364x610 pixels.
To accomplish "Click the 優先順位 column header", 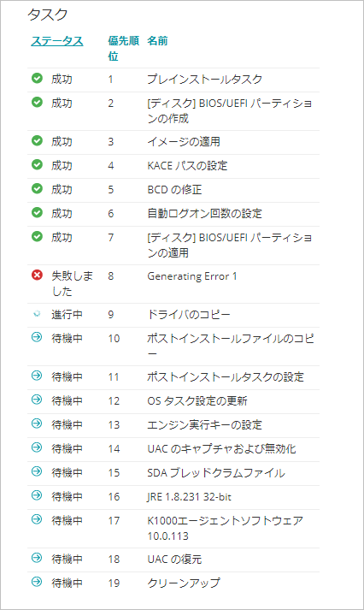I will pyautogui.click(x=124, y=48).
